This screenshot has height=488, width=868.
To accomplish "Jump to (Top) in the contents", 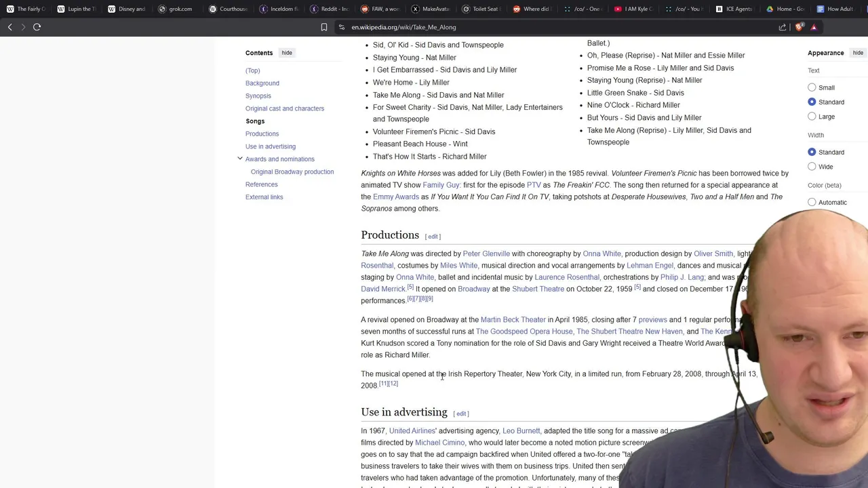I will tap(252, 70).
